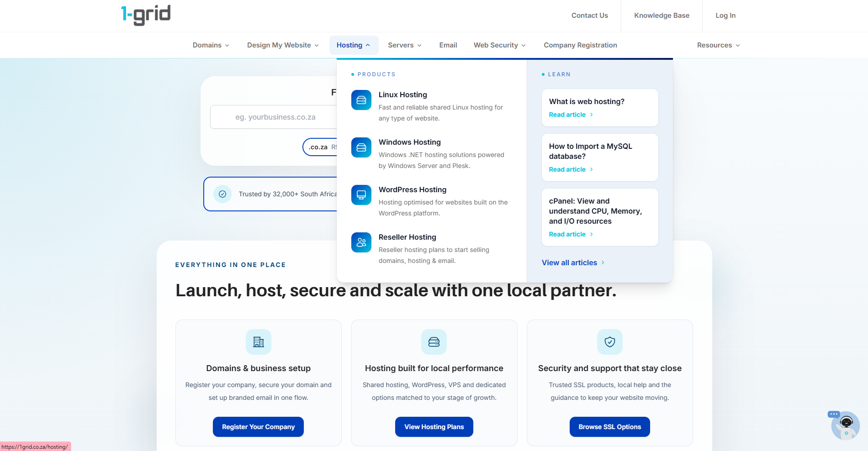Click the 1-grid logo

pyautogui.click(x=146, y=15)
